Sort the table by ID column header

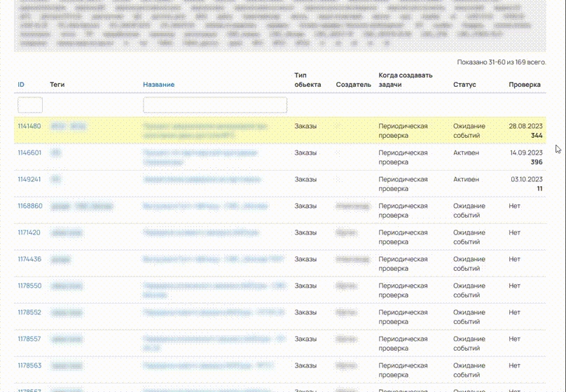[x=21, y=85]
